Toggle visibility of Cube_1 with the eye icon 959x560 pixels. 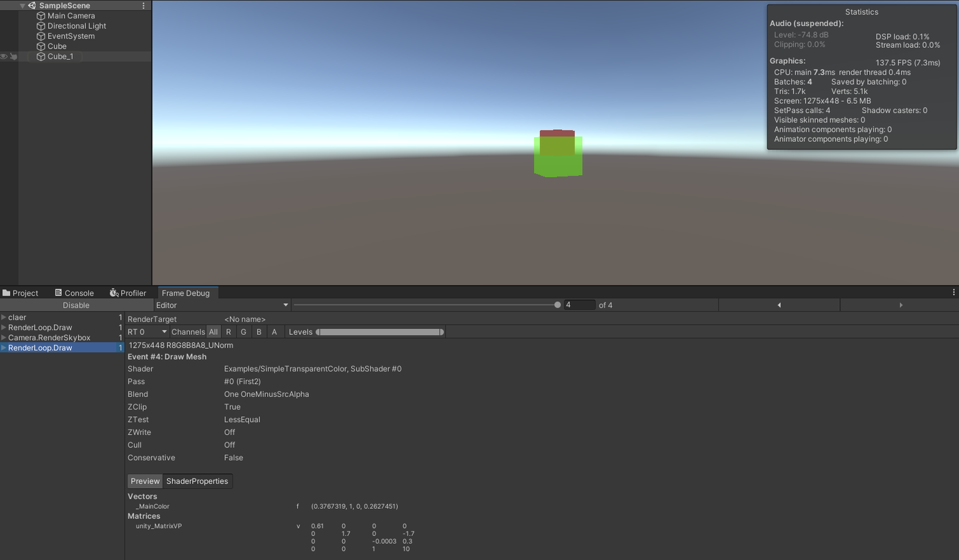click(3, 57)
